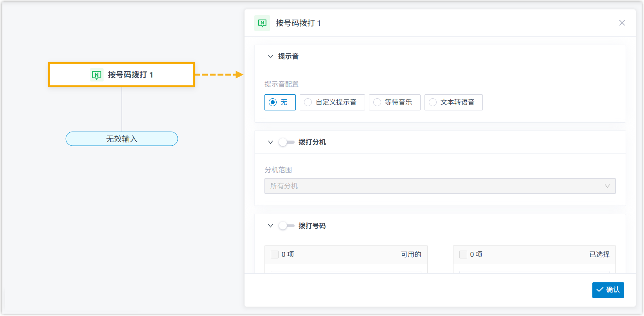Viewport: 644px width, 316px height.
Task: Check the select-all box in 已选择 list
Action: pos(463,255)
